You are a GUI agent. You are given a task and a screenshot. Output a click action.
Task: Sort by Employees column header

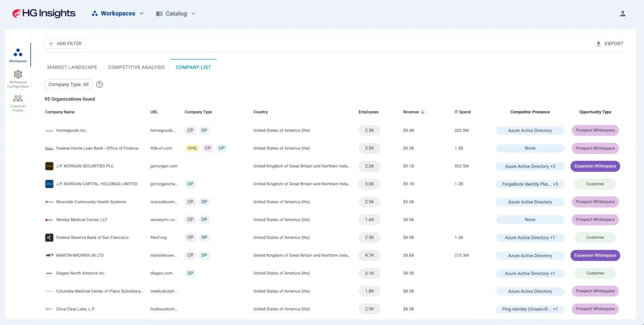point(369,112)
